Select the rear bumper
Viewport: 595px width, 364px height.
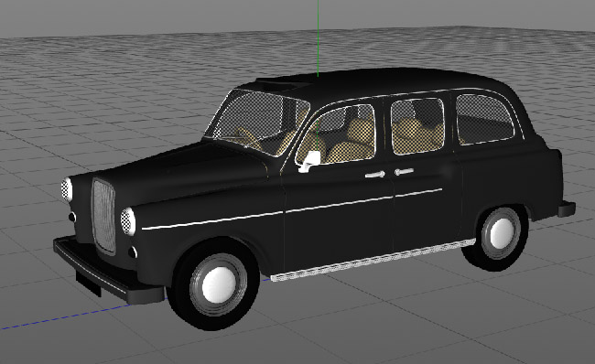pyautogui.click(x=567, y=209)
